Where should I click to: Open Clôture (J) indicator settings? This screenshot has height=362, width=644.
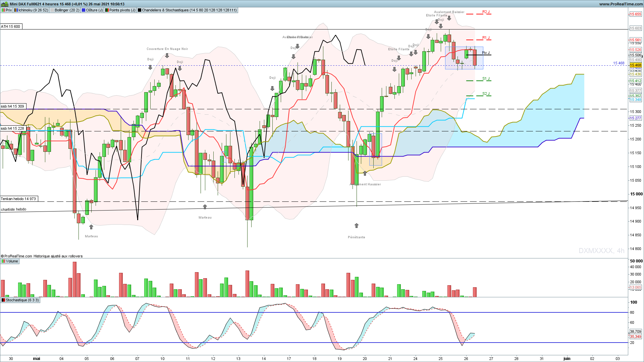pos(94,10)
